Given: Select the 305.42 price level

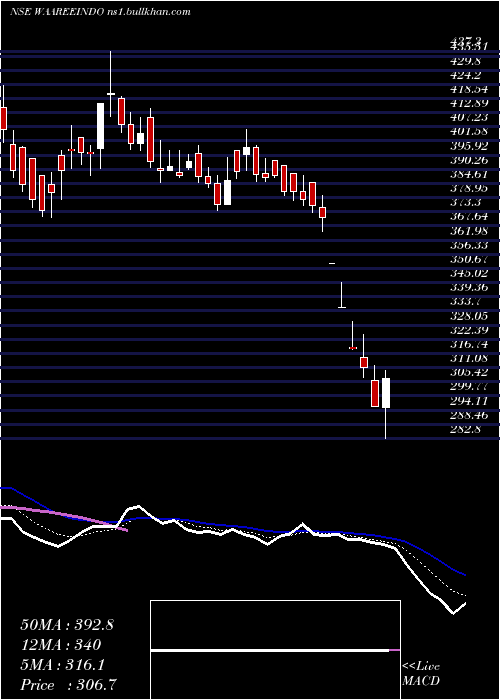Looking at the screenshot, I should coord(471,372).
